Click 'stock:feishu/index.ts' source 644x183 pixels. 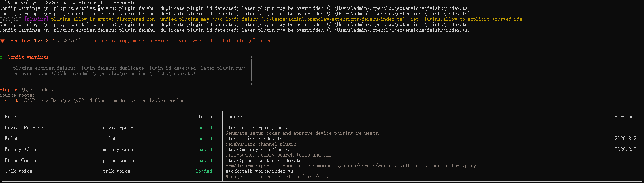(x=254, y=139)
